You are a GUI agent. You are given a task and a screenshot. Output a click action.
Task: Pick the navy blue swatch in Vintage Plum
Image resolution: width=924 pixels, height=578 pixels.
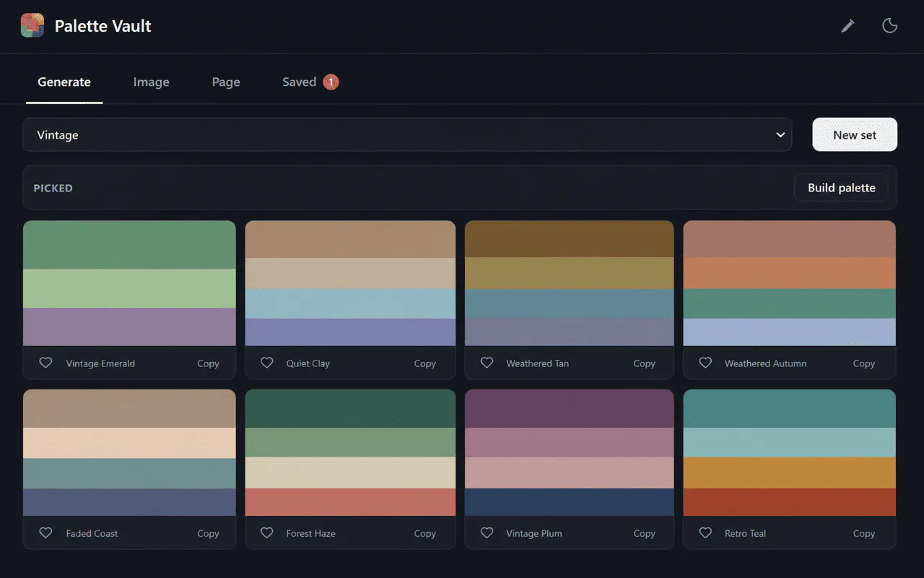point(569,502)
